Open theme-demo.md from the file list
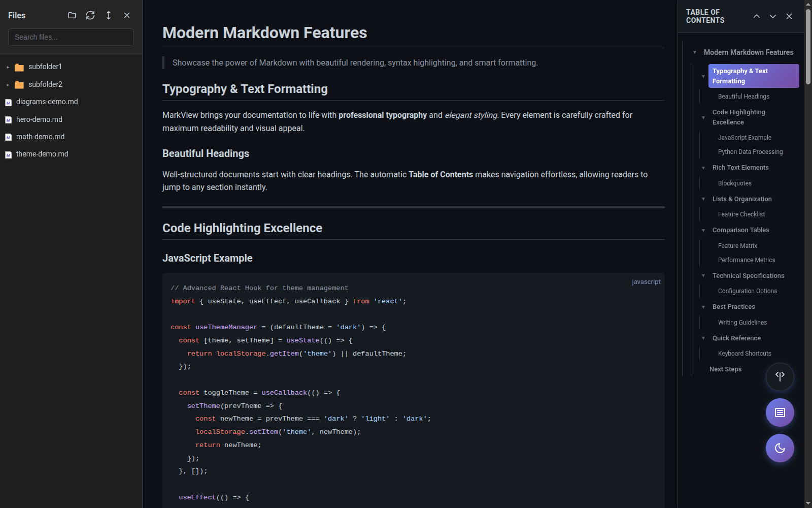 point(42,154)
